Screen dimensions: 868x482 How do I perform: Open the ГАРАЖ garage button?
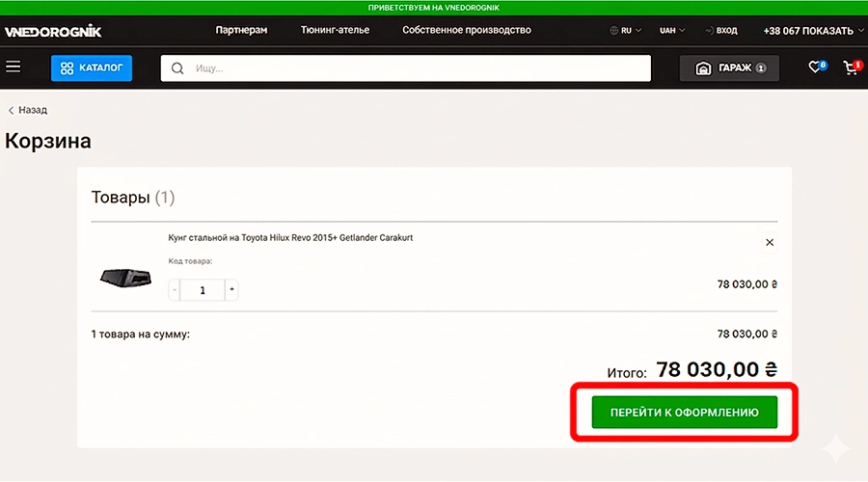point(729,68)
